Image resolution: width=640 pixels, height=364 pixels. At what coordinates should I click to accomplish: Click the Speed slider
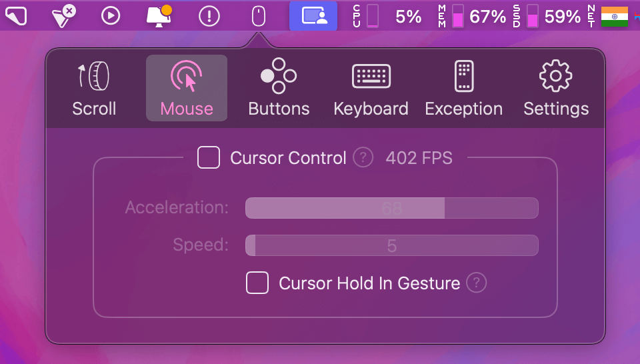coord(391,245)
